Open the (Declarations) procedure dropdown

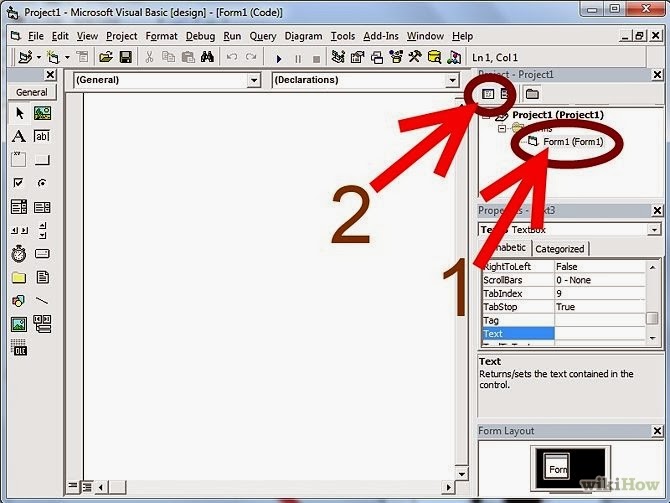(x=452, y=80)
